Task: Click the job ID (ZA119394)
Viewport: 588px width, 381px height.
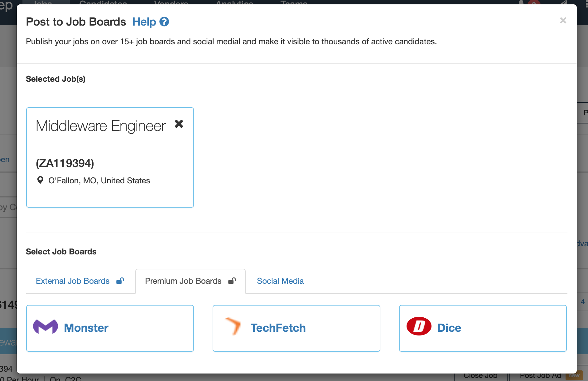Action: (65, 163)
